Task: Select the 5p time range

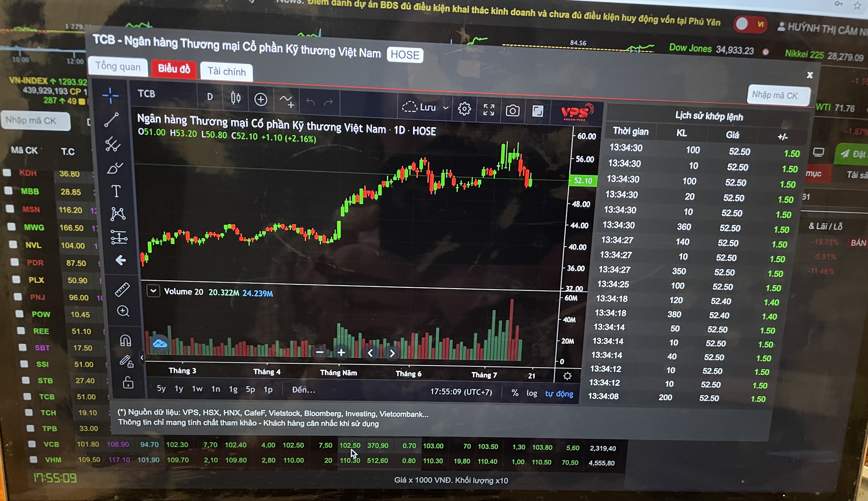Action: point(250,389)
